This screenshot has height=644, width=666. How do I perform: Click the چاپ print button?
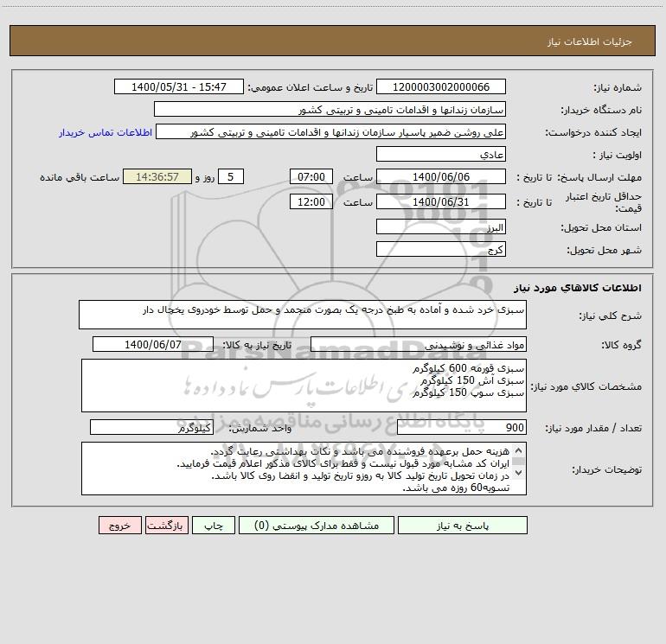coord(214,526)
